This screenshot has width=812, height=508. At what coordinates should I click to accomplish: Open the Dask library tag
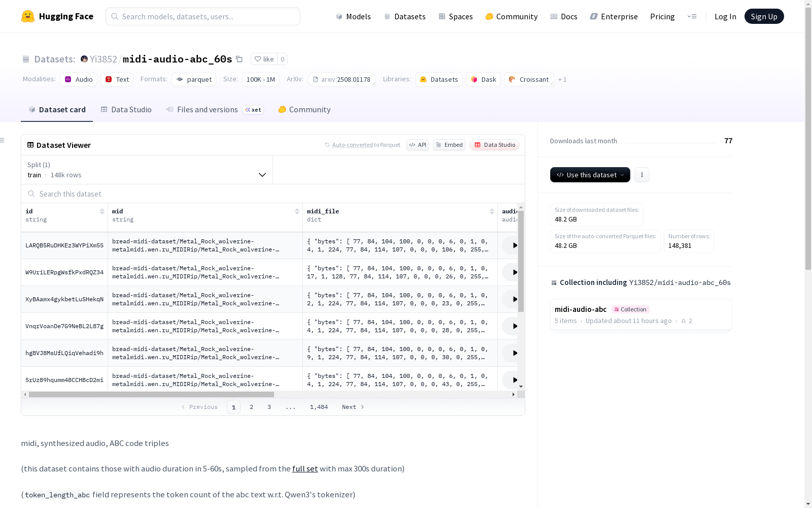[x=483, y=79]
